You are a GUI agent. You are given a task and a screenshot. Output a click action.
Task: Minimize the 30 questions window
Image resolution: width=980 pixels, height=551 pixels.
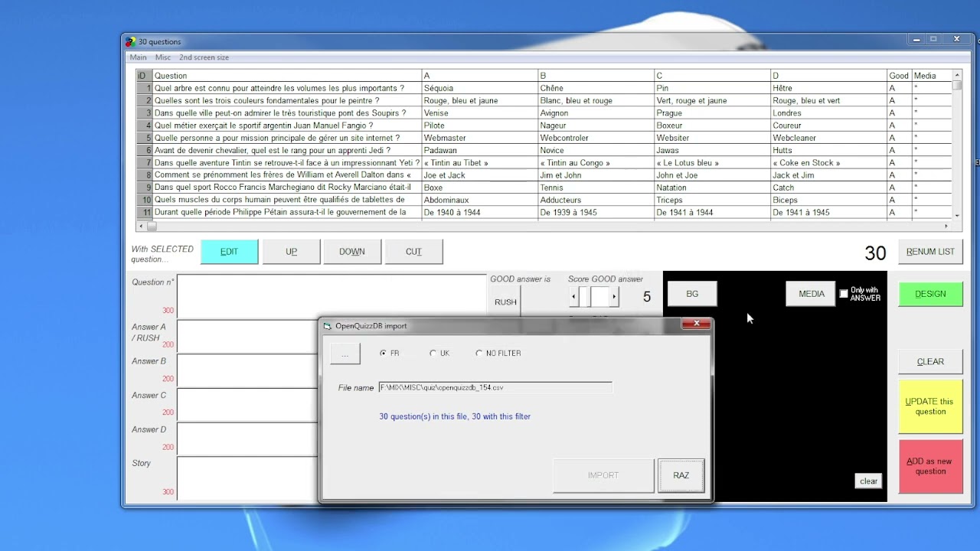[x=916, y=38]
